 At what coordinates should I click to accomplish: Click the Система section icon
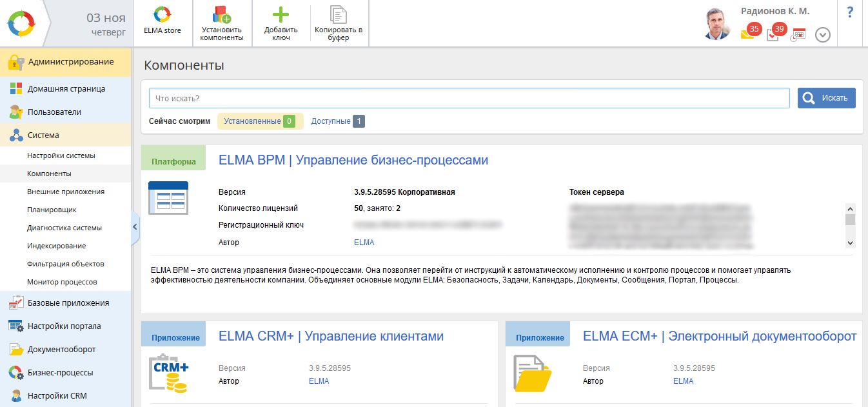tap(16, 135)
